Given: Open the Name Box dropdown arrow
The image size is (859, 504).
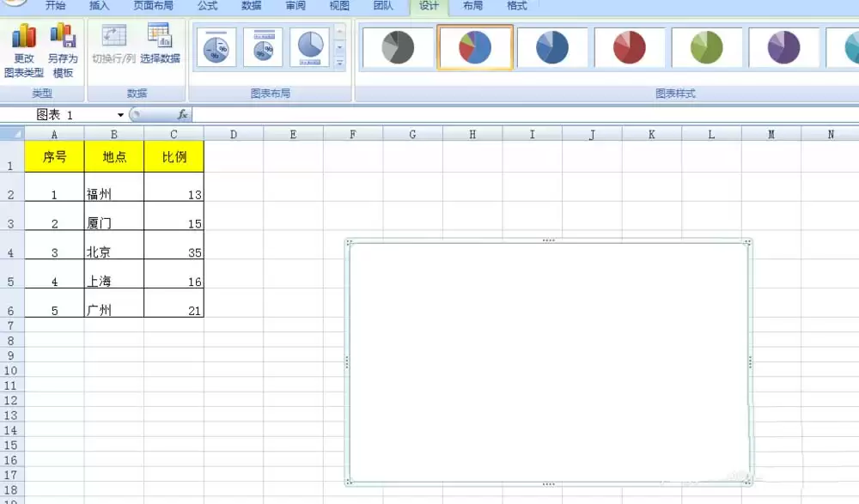Looking at the screenshot, I should pyautogui.click(x=120, y=113).
